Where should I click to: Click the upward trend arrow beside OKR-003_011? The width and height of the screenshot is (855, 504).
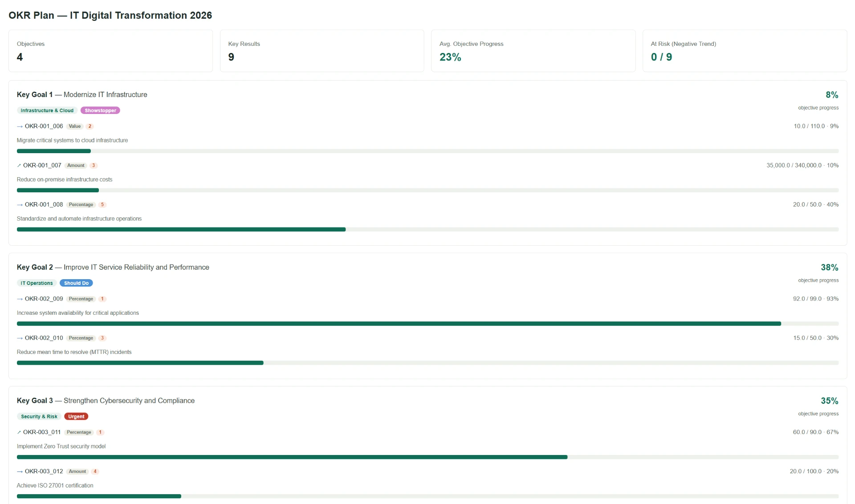click(x=19, y=432)
